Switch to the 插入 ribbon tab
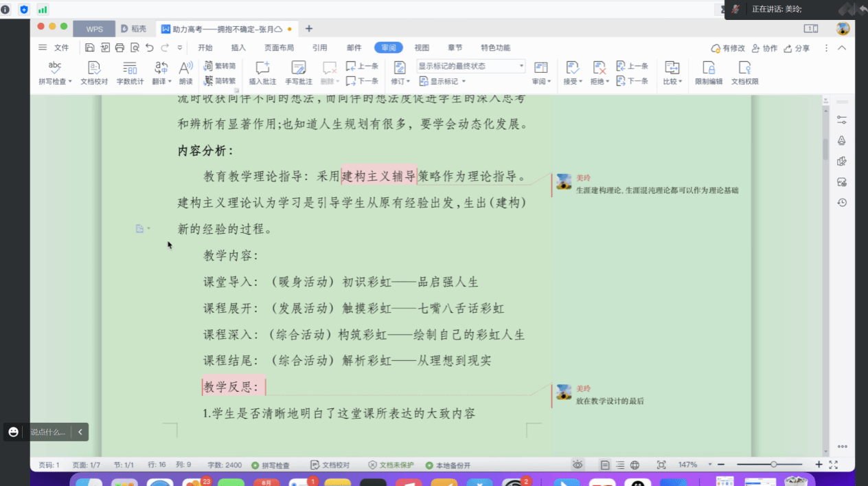This screenshot has width=868, height=486. tap(238, 48)
